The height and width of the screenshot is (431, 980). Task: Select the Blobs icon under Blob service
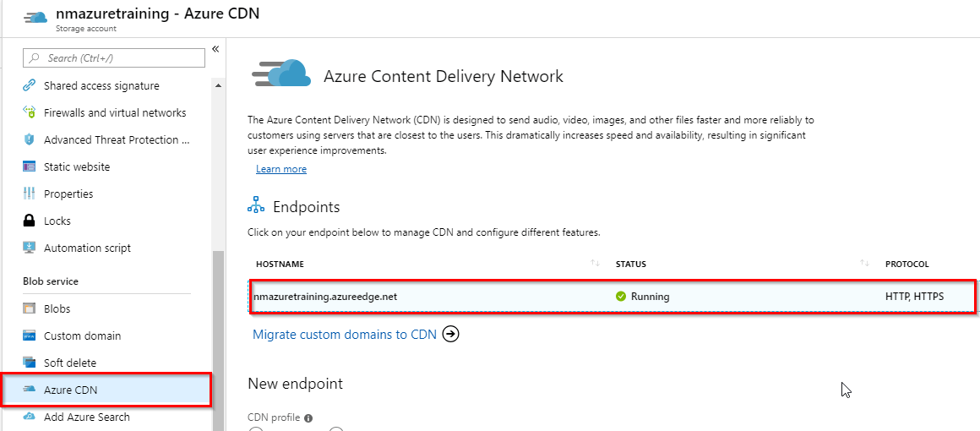pos(30,309)
